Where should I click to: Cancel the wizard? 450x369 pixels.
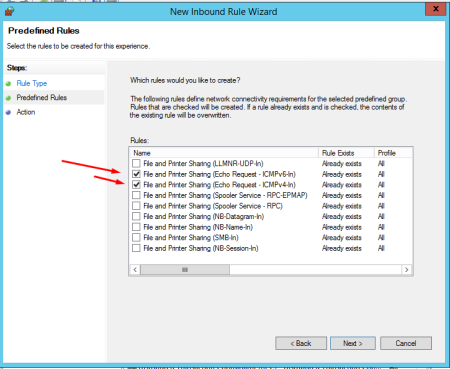(406, 343)
